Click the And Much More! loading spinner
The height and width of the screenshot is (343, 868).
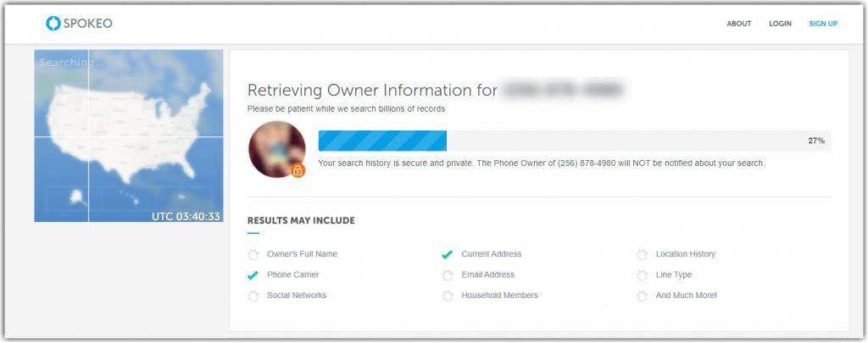click(642, 296)
